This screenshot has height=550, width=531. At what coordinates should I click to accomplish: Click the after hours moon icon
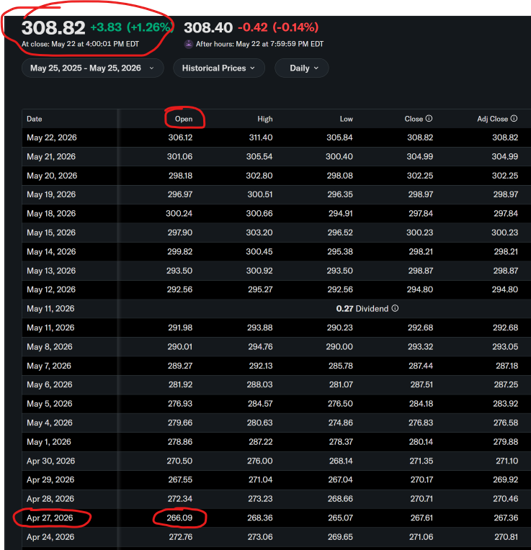[189, 44]
